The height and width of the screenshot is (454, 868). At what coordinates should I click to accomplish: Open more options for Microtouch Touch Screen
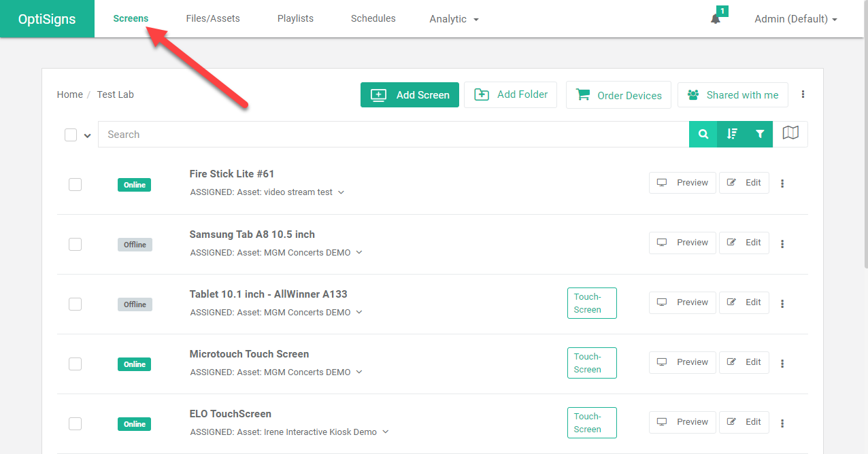point(782,364)
